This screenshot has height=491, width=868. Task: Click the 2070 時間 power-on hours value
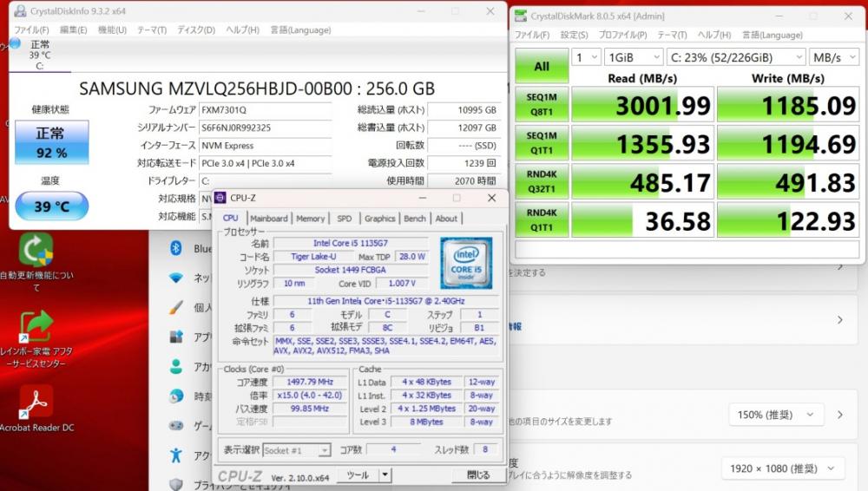pyautogui.click(x=465, y=180)
